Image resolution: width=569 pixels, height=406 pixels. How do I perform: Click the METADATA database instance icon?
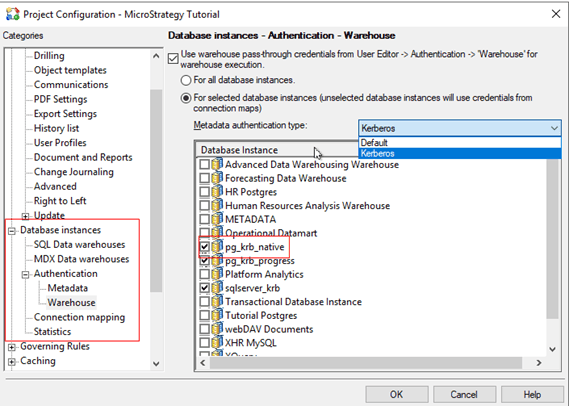pyautogui.click(x=217, y=219)
